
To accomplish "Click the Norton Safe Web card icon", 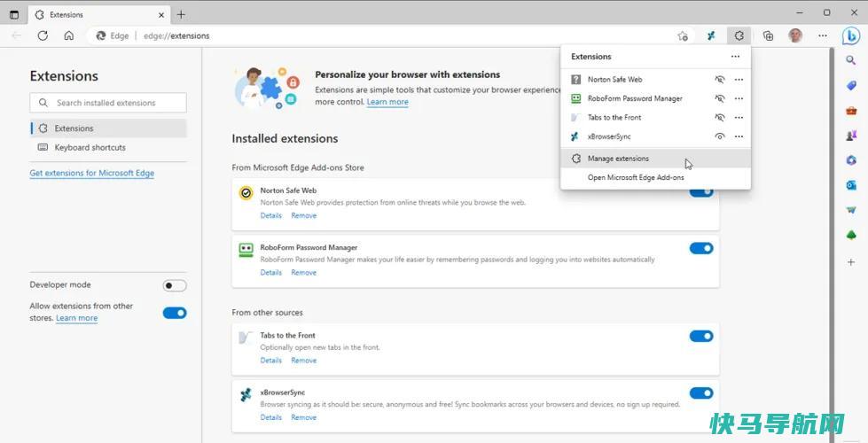I will pyautogui.click(x=246, y=193).
